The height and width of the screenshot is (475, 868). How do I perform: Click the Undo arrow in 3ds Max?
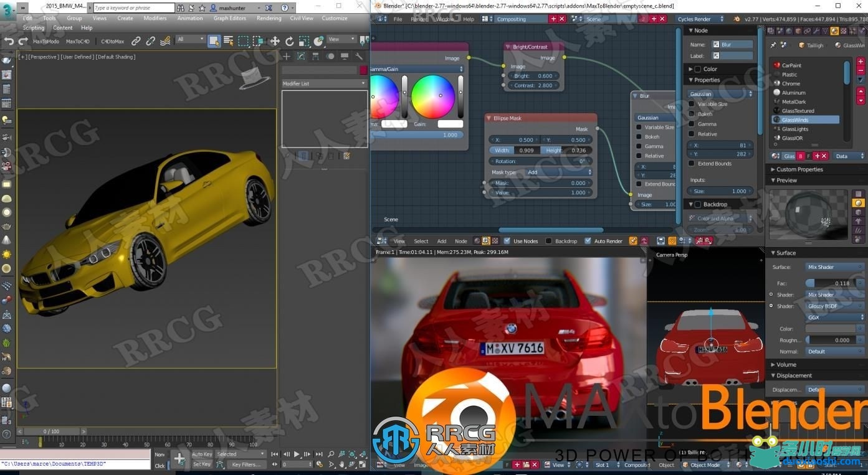(9, 41)
